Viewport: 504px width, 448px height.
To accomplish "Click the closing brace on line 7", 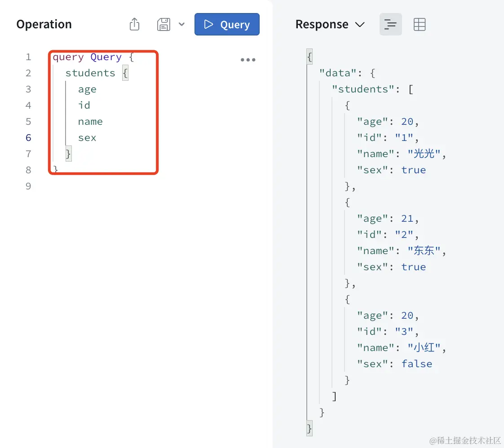I will pos(68,154).
